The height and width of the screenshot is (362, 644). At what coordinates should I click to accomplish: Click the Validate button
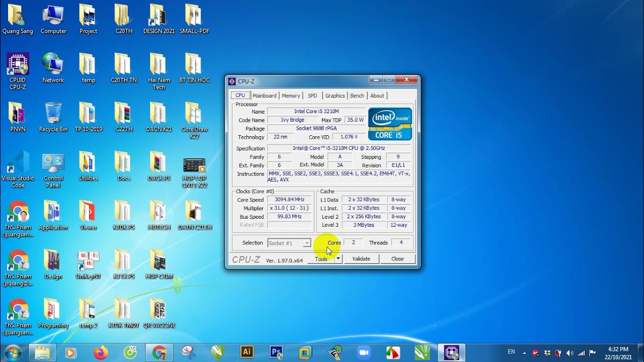click(x=361, y=258)
